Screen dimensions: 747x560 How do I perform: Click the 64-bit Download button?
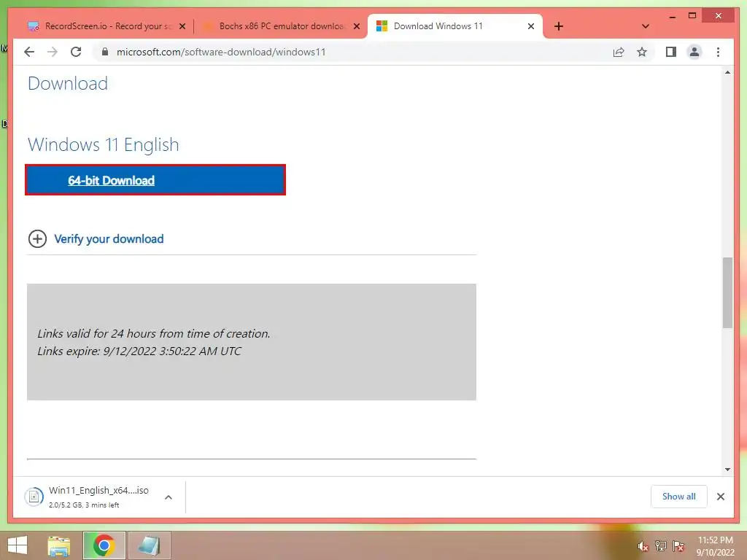155,180
